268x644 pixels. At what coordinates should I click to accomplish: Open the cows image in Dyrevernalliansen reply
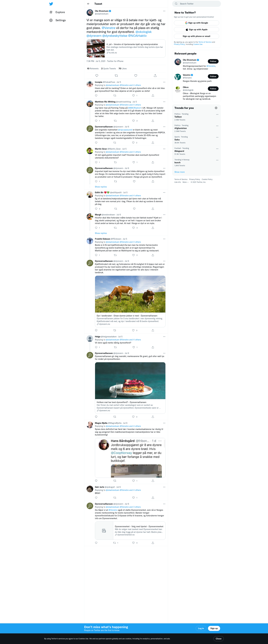(130, 294)
